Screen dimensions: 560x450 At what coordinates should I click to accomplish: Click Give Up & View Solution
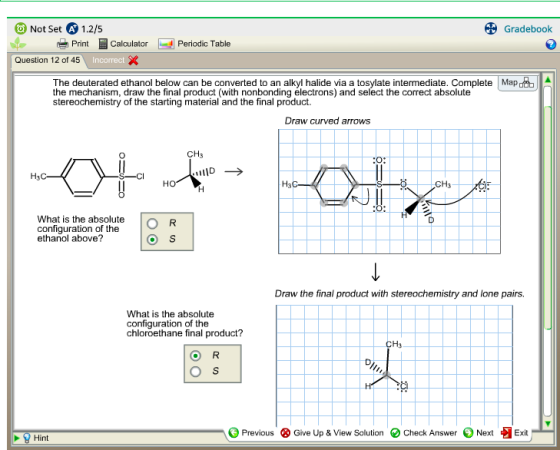click(332, 433)
